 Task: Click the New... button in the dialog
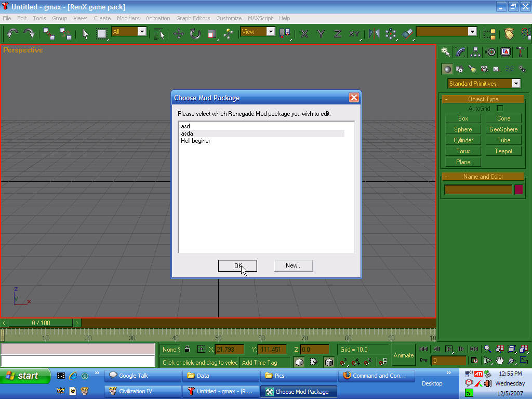point(294,265)
